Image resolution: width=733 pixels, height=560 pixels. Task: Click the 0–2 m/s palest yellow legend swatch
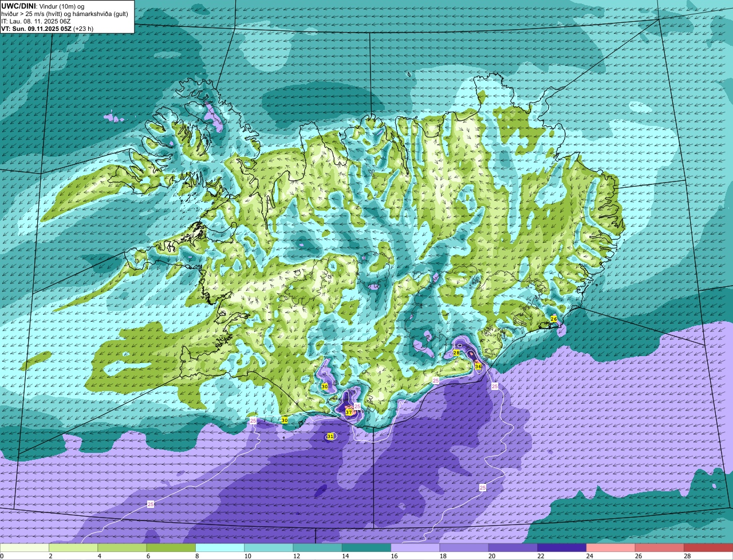point(25,548)
